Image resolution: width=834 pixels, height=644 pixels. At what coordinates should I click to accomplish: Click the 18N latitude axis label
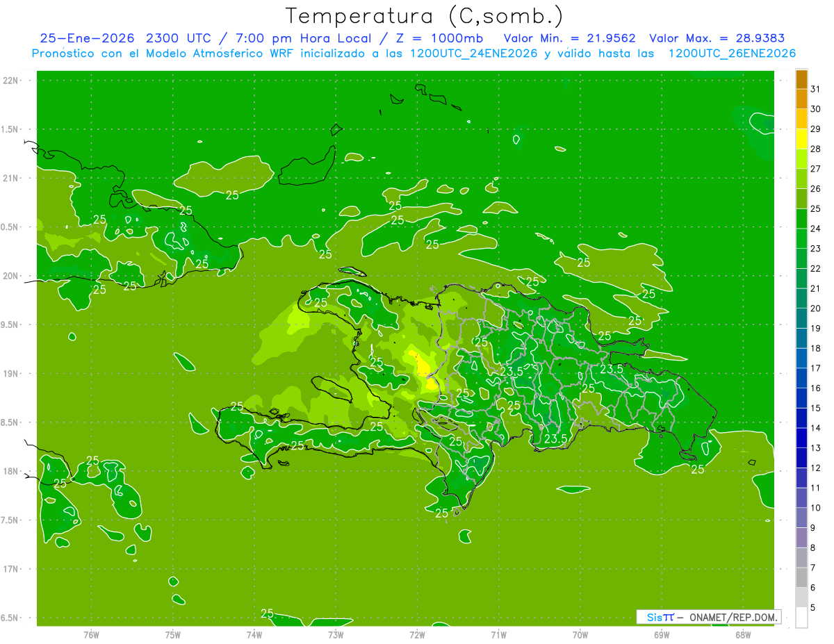coord(11,472)
